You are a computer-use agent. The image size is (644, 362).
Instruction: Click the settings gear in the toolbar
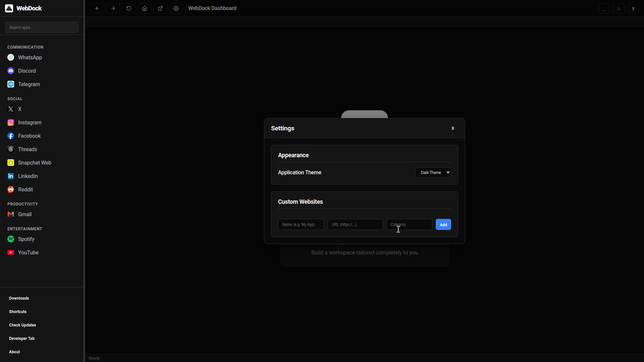tap(176, 8)
